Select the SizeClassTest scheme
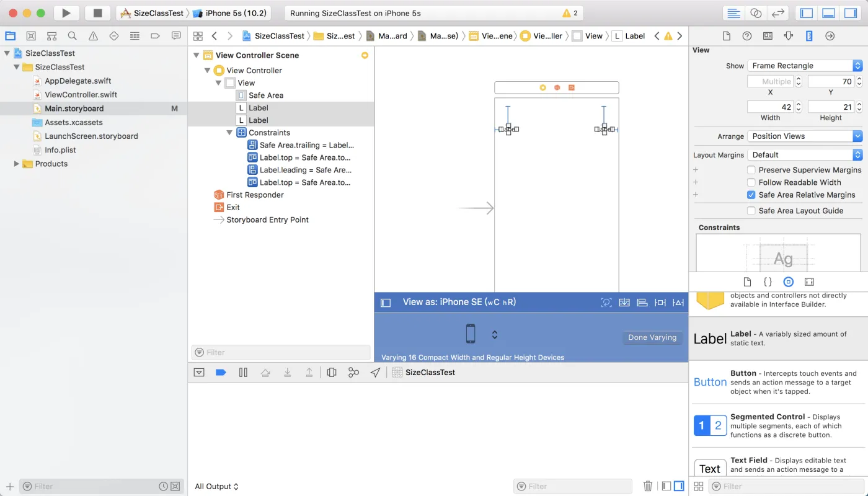This screenshot has width=868, height=496. click(x=153, y=13)
